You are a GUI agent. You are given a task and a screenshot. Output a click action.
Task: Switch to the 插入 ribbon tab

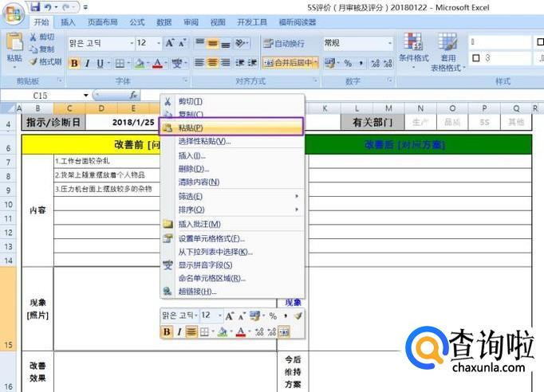click(x=68, y=22)
